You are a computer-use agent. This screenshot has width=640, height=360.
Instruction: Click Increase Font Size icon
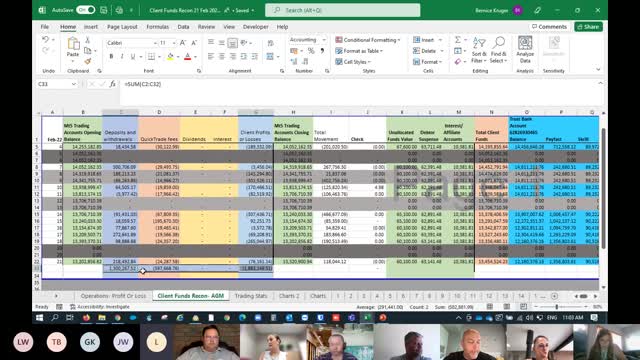pyautogui.click(x=183, y=43)
